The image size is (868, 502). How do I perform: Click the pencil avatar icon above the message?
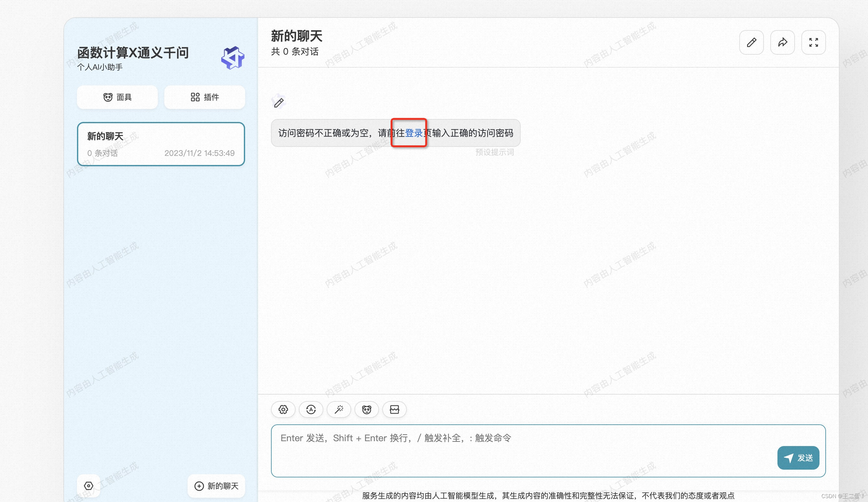pos(278,102)
